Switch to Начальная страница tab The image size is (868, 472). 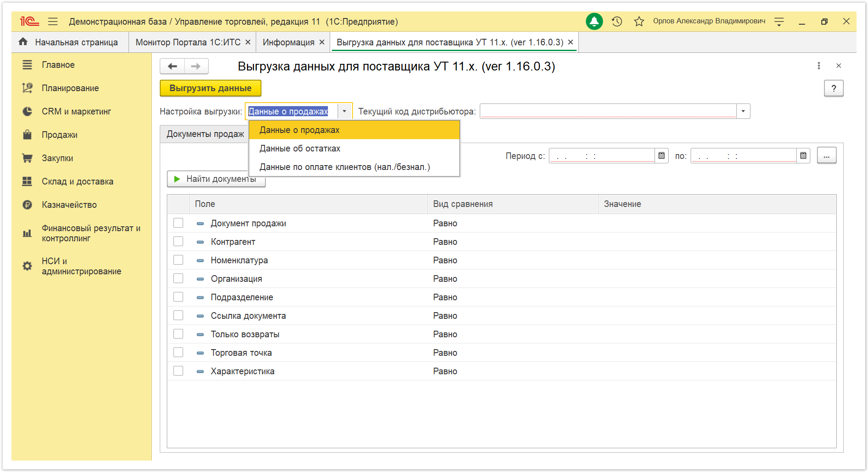coord(70,42)
